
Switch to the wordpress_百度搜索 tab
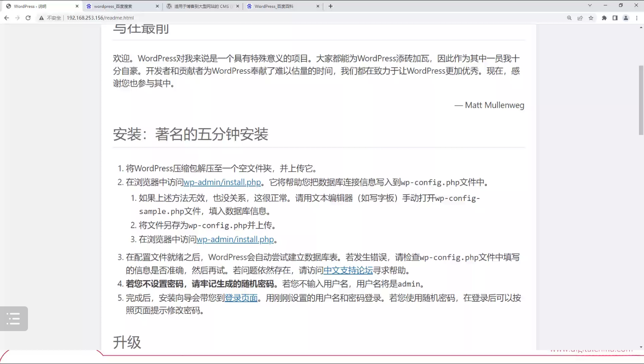pos(122,6)
